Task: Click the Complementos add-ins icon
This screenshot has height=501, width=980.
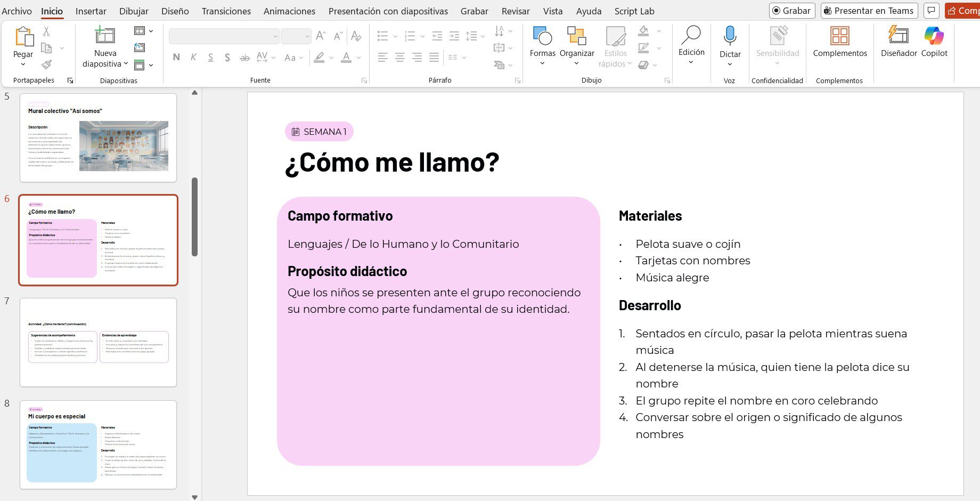Action: pos(839,36)
